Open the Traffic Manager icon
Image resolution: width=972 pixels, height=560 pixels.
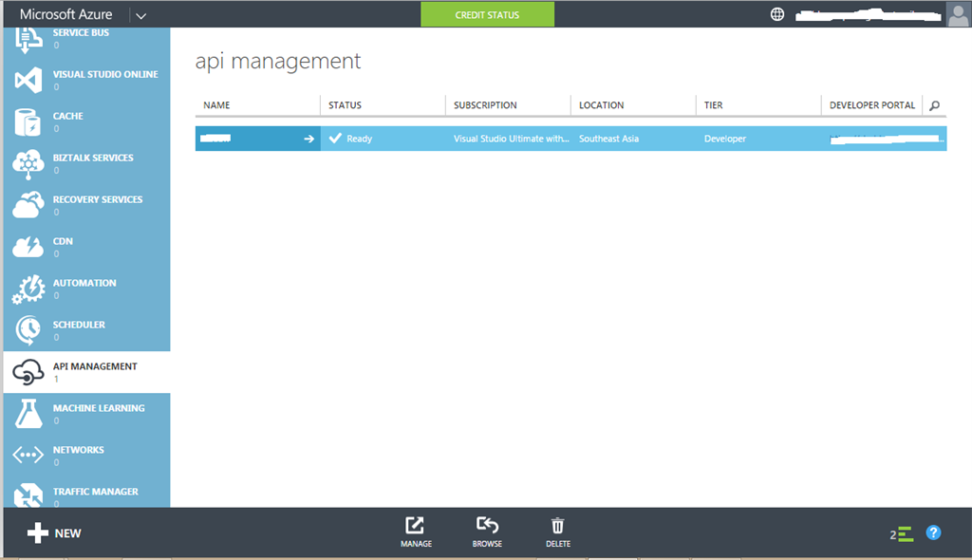tap(28, 495)
